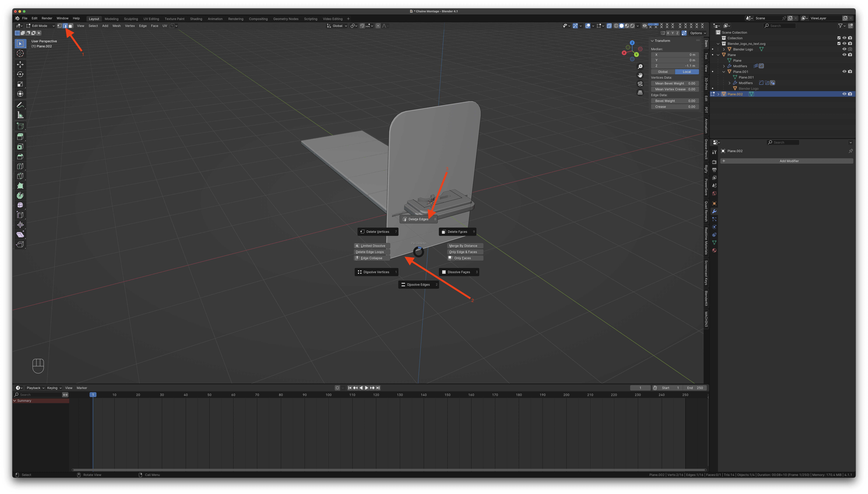The width and height of the screenshot is (868, 494).
Task: Click Limited Dissolve in pie menu
Action: click(x=372, y=246)
